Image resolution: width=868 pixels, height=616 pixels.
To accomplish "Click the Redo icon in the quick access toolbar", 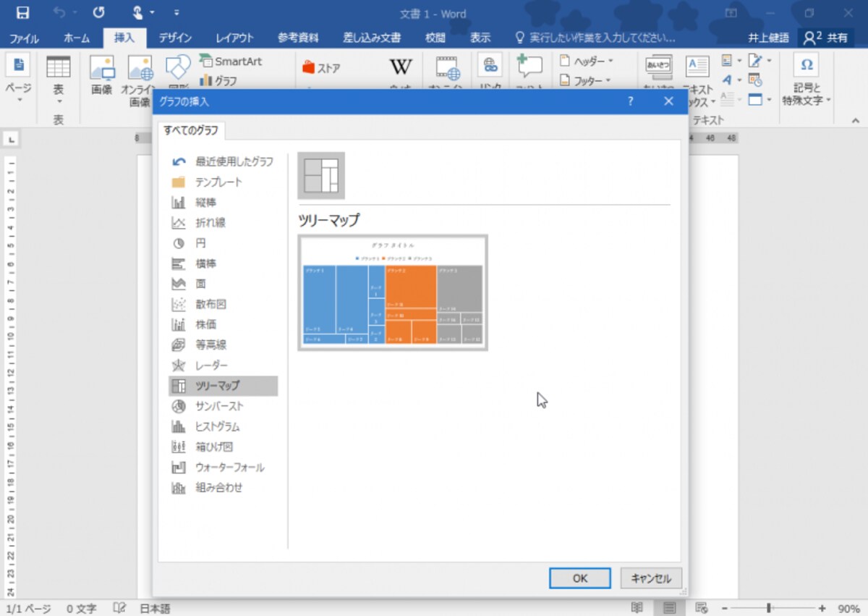I will point(98,13).
